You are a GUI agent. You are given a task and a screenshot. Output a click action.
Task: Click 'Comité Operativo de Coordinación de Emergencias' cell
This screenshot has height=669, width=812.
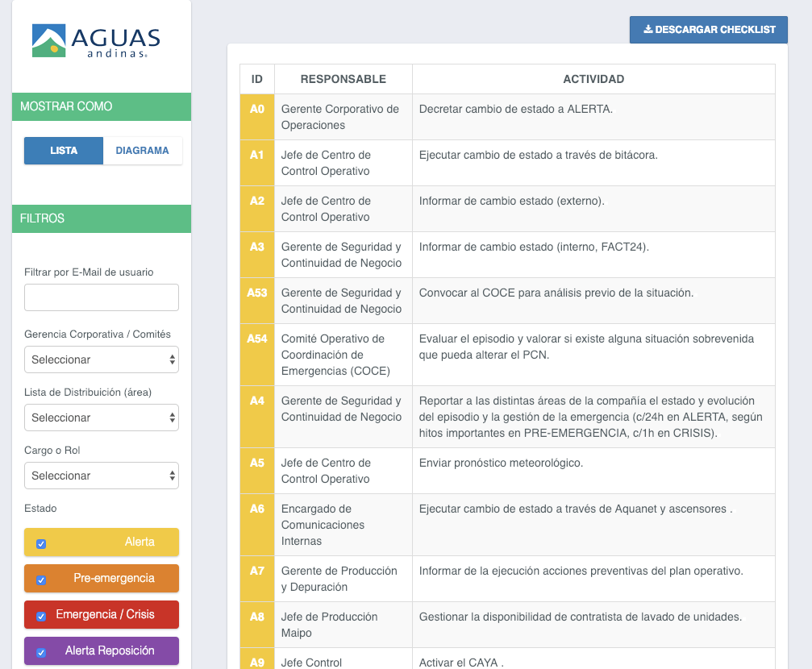click(344, 355)
